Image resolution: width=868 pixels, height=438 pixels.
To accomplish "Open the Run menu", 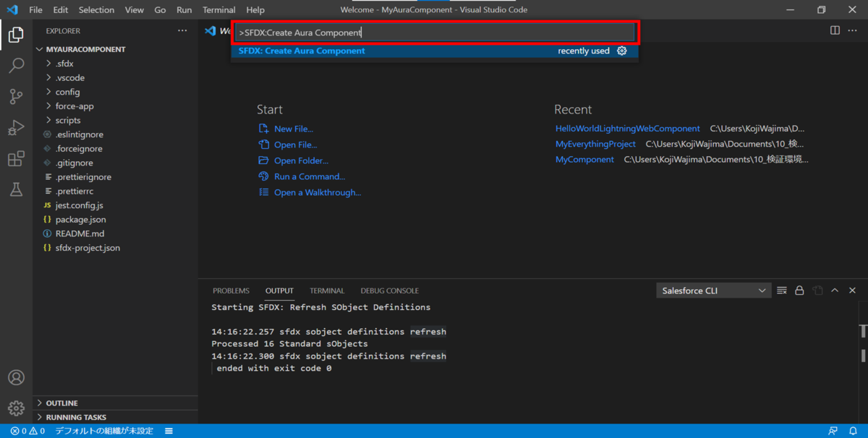I will pyautogui.click(x=184, y=10).
